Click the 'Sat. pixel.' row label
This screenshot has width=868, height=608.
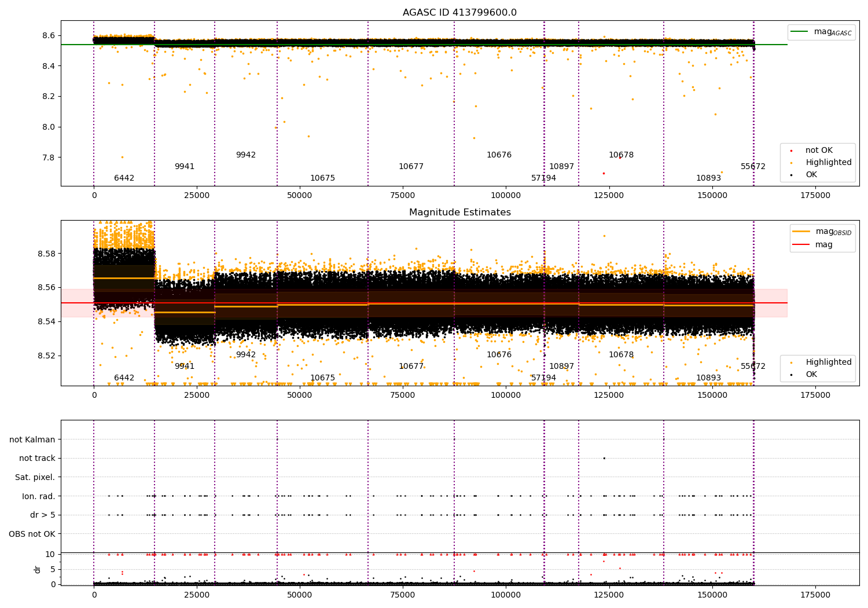click(35, 477)
